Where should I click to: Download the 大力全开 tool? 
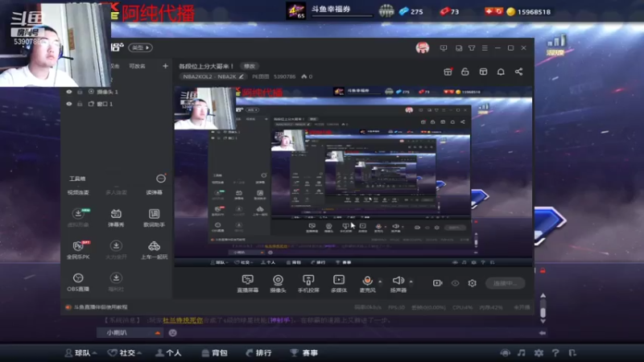[116, 249]
